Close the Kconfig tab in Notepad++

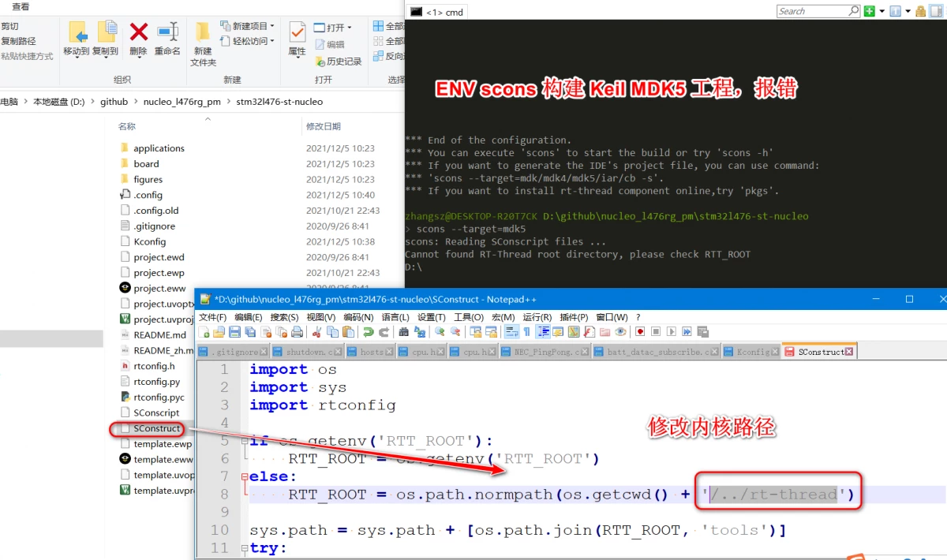pos(775,352)
